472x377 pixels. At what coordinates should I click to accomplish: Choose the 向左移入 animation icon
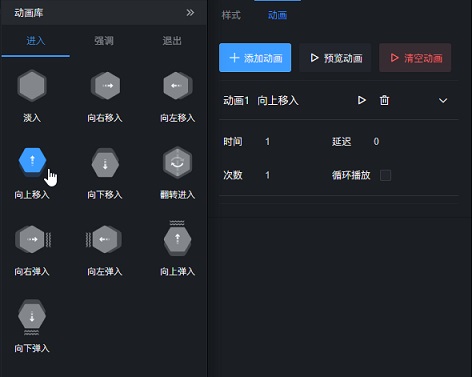point(178,86)
